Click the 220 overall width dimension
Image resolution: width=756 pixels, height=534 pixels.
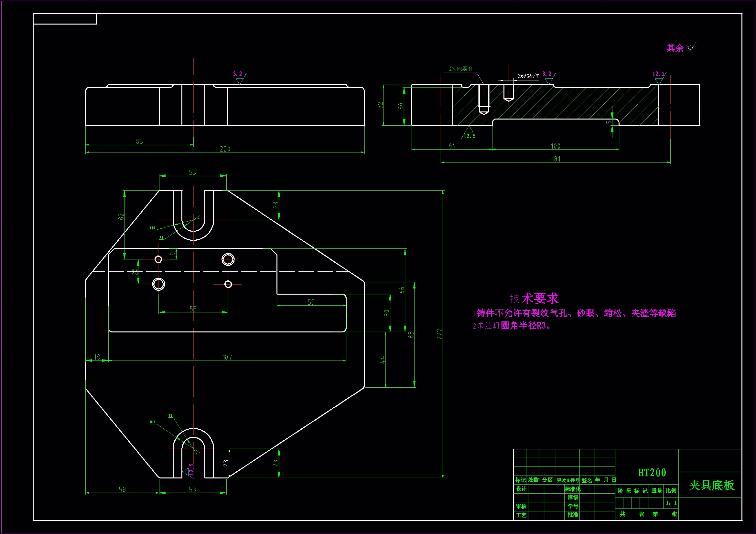pyautogui.click(x=225, y=149)
